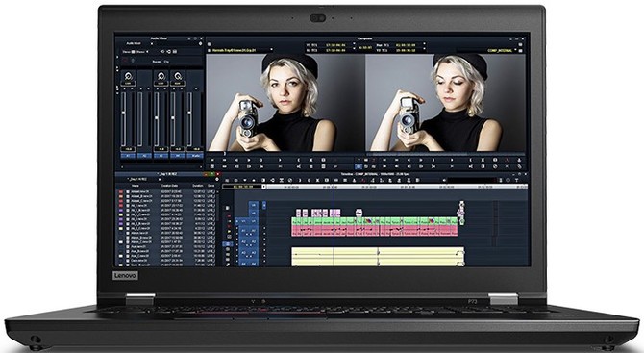Click the highlighted blue tool in timeline side palette
The width and height of the screenshot is (644, 353).
tap(228, 244)
